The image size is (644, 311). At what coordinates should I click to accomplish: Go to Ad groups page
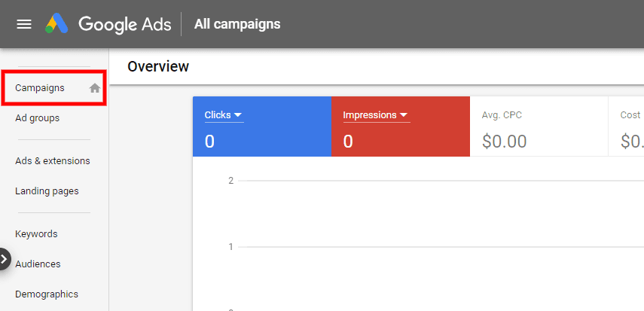37,118
